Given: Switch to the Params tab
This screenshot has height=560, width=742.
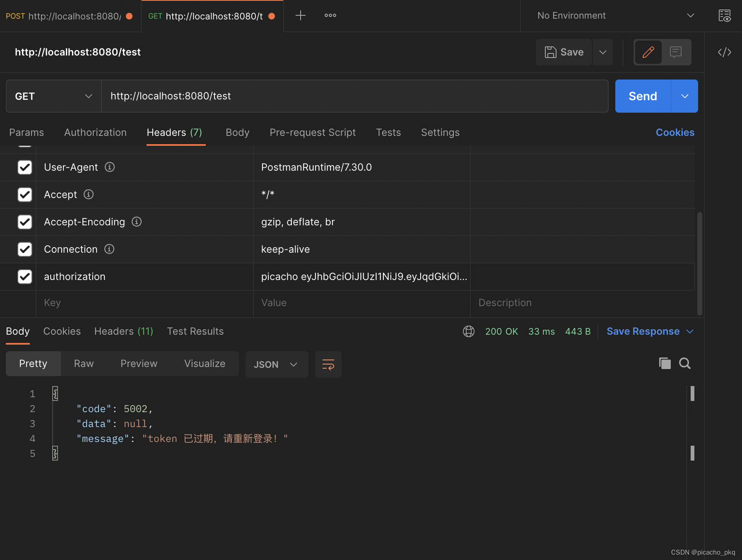Looking at the screenshot, I should [26, 133].
